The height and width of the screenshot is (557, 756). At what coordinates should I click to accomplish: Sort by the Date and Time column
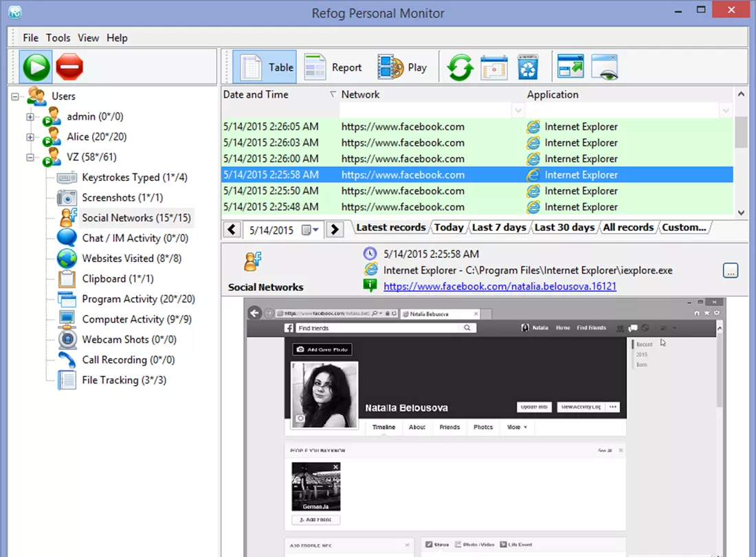point(280,94)
